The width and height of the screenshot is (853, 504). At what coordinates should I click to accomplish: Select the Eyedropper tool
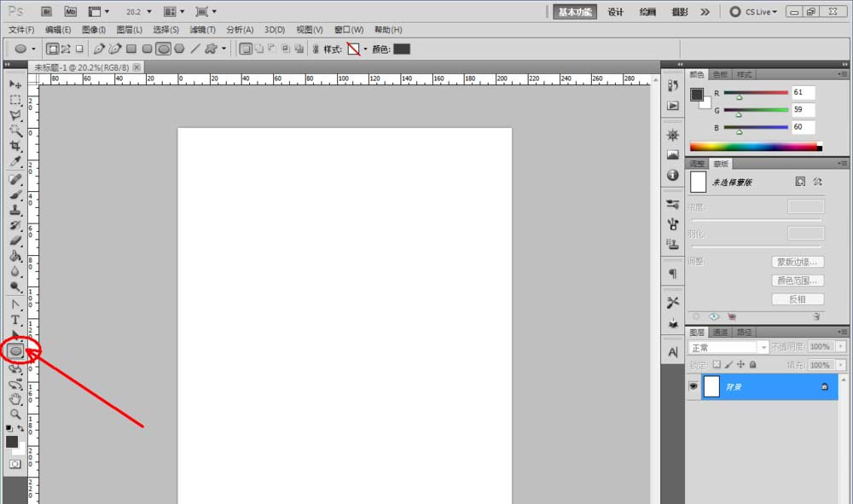point(15,161)
